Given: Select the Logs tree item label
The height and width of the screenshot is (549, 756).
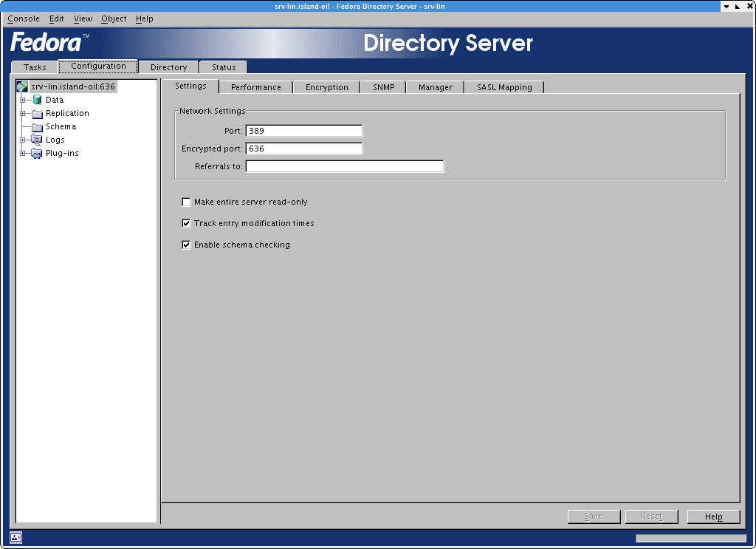Looking at the screenshot, I should tap(55, 140).
